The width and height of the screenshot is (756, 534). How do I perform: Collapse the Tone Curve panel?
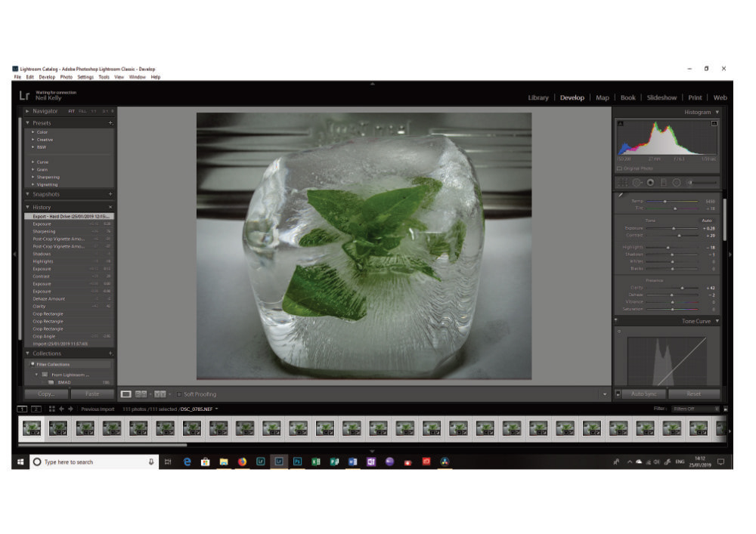(717, 321)
